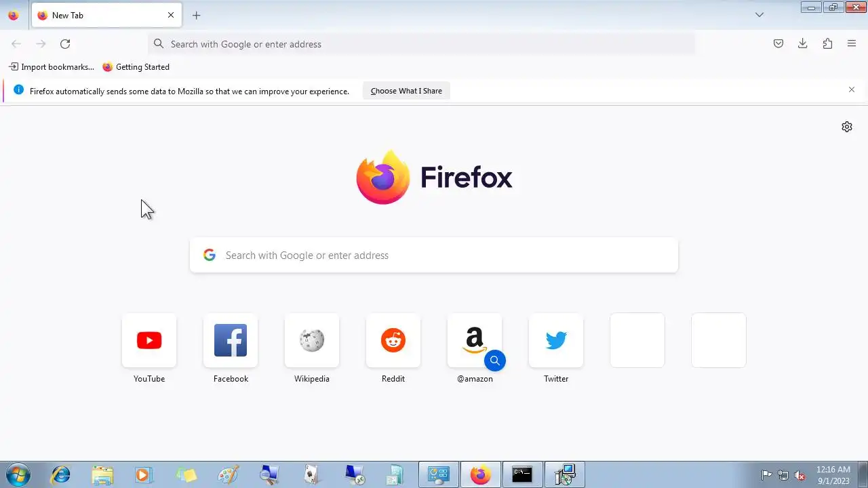This screenshot has height=488, width=868.
Task: Click the center Google search box
Action: (434, 256)
